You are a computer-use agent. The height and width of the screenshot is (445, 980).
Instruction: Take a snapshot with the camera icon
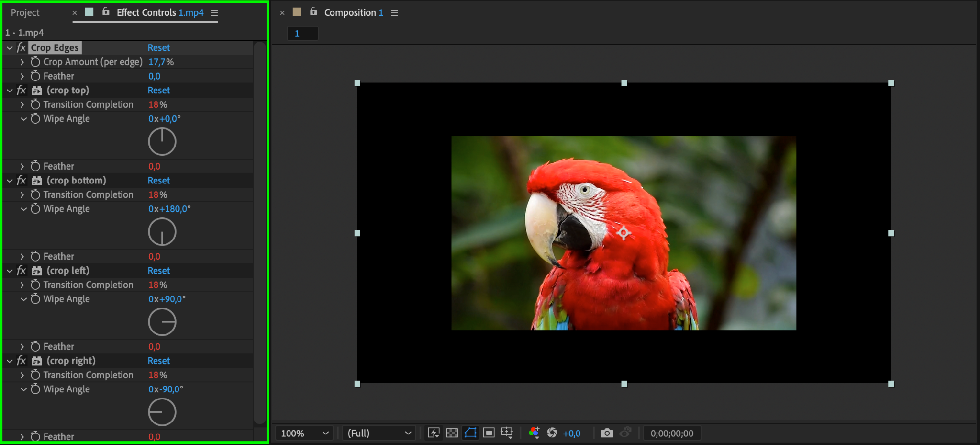pyautogui.click(x=607, y=433)
